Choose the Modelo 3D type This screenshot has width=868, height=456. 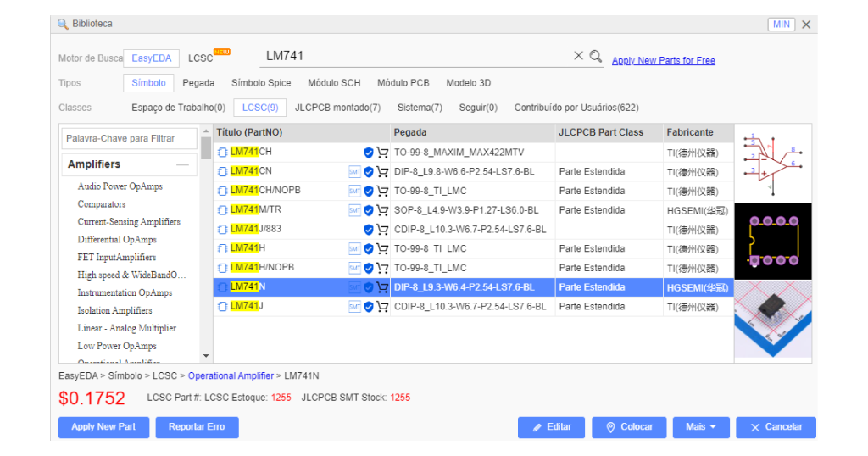point(468,83)
